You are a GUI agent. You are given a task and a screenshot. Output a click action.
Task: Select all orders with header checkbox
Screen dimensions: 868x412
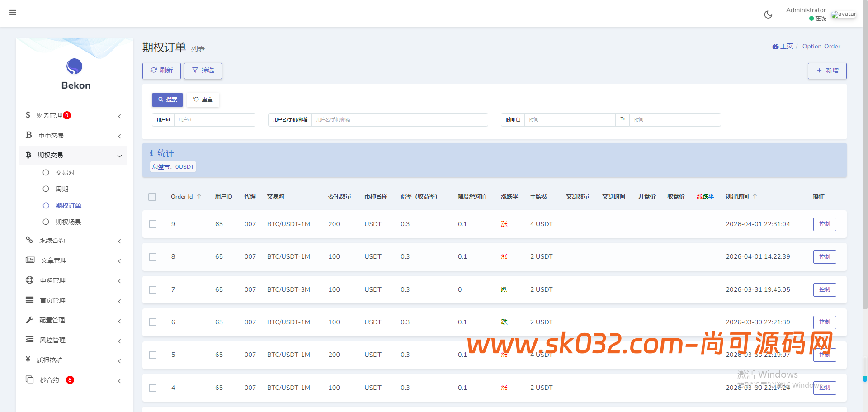pyautogui.click(x=152, y=197)
